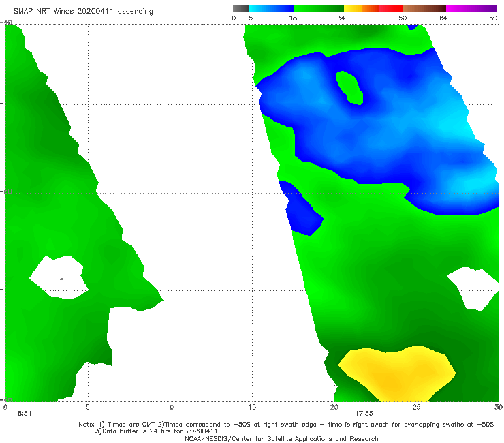Image resolution: width=504 pixels, height=443 pixels.
Task: Click the yellow-orange segment of the colorbar
Action: click(362, 8)
